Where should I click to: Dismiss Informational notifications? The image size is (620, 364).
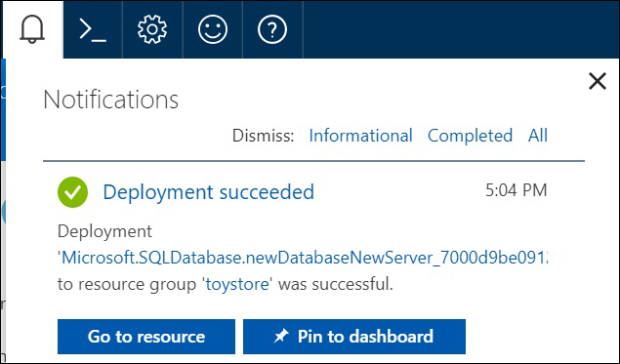coord(360,136)
